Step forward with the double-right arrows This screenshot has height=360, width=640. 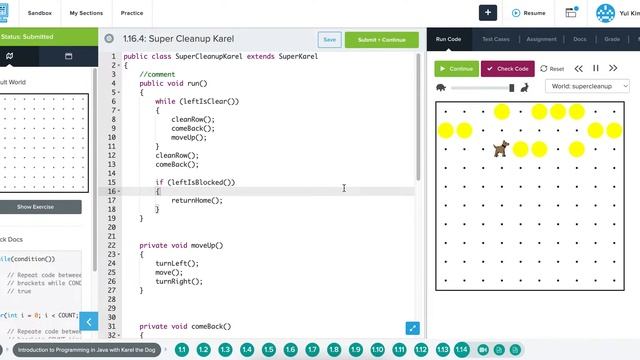point(613,68)
